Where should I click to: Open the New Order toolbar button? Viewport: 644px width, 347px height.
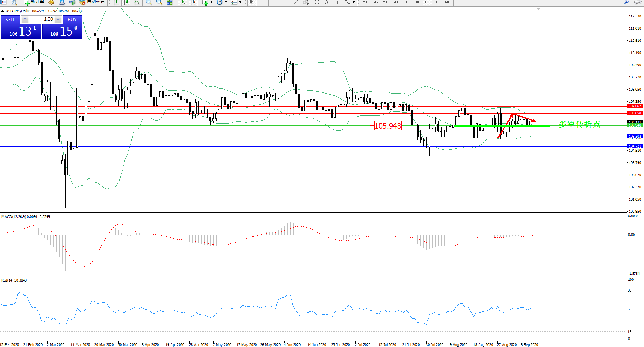pyautogui.click(x=34, y=2)
